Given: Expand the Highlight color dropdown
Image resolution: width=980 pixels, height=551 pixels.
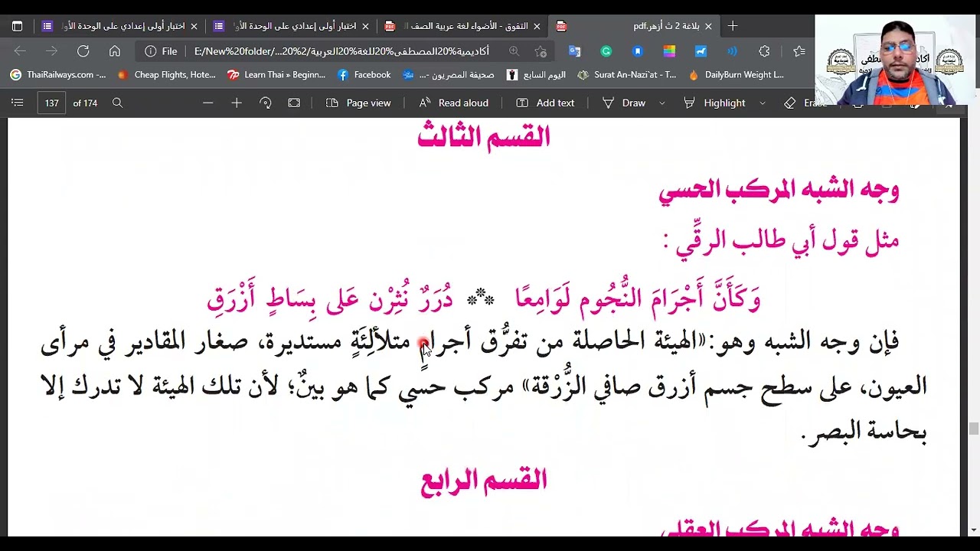Looking at the screenshot, I should [x=763, y=103].
